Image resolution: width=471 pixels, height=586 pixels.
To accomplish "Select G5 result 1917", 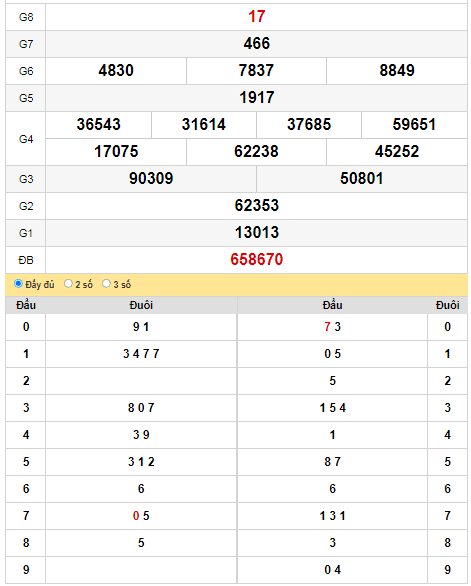I will pyautogui.click(x=256, y=98).
